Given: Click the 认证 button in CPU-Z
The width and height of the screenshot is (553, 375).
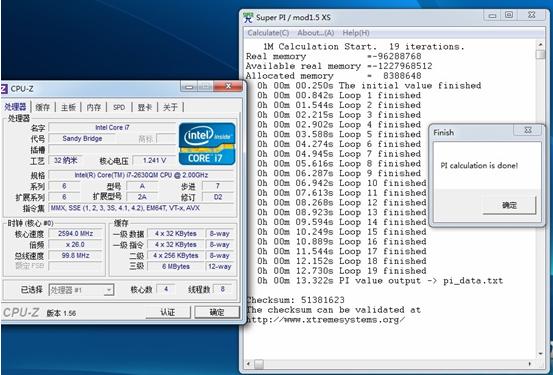Looking at the screenshot, I should tap(168, 312).
